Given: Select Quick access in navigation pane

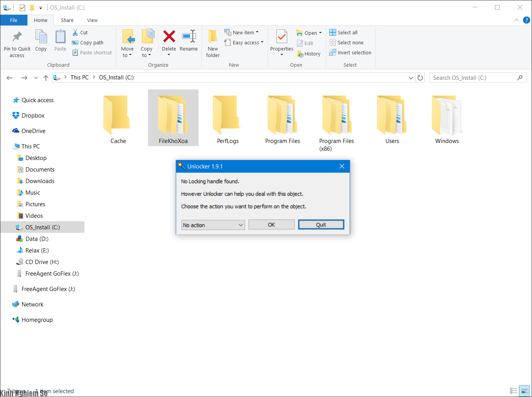Looking at the screenshot, I should [37, 100].
